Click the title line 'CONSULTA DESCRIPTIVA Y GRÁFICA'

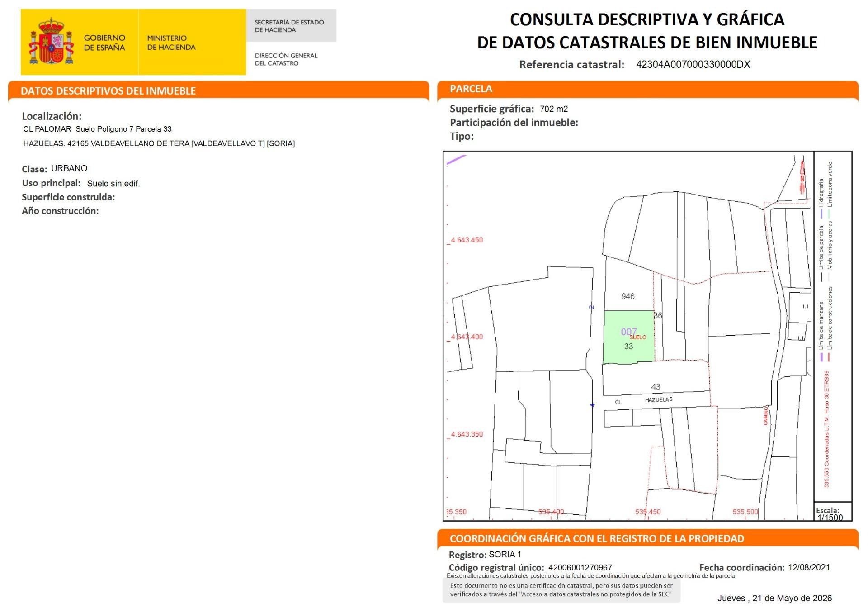pyautogui.click(x=647, y=19)
